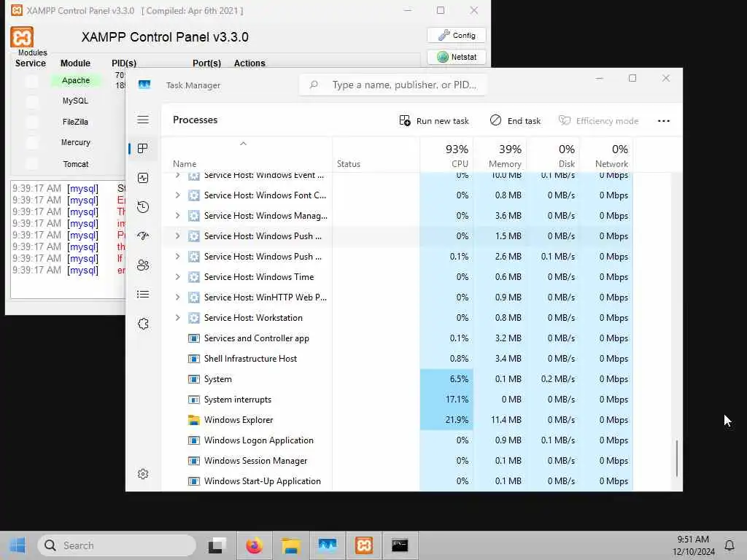Select System interrupts process icon
Screen dimensions: 747x560
[193, 400]
